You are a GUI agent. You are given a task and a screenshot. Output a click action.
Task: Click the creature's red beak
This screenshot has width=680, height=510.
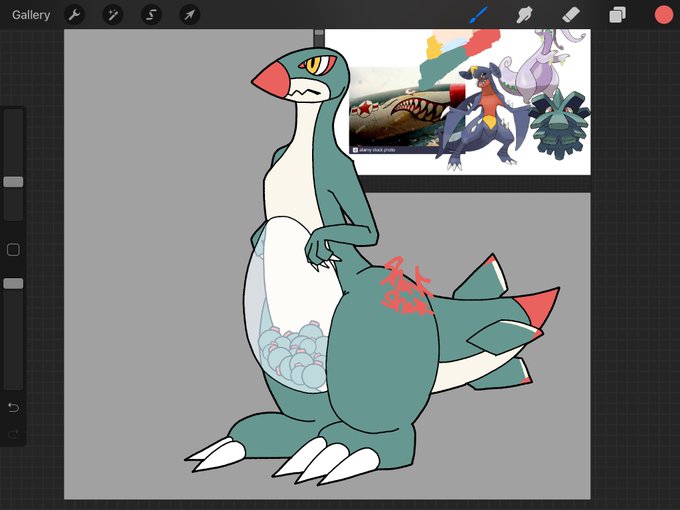(273, 79)
